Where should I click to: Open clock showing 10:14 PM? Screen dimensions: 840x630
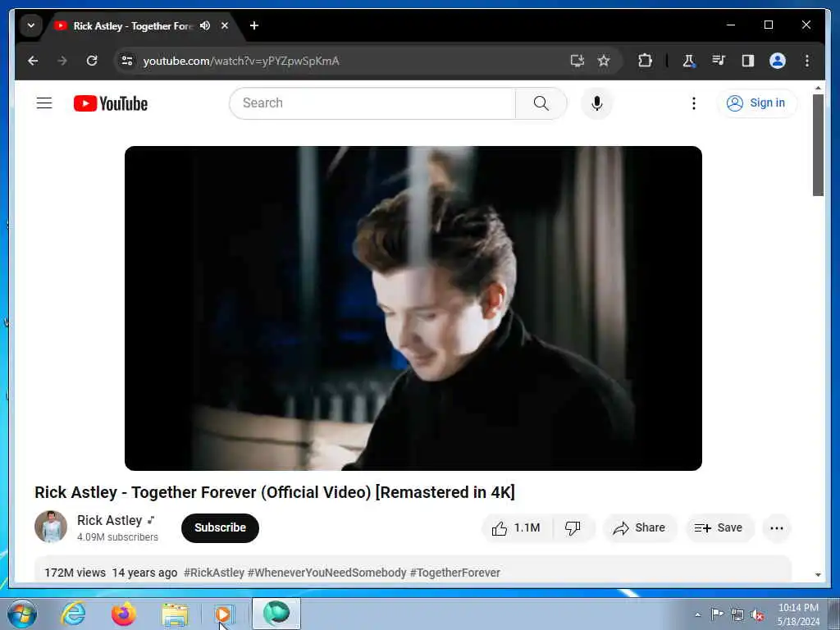click(798, 614)
